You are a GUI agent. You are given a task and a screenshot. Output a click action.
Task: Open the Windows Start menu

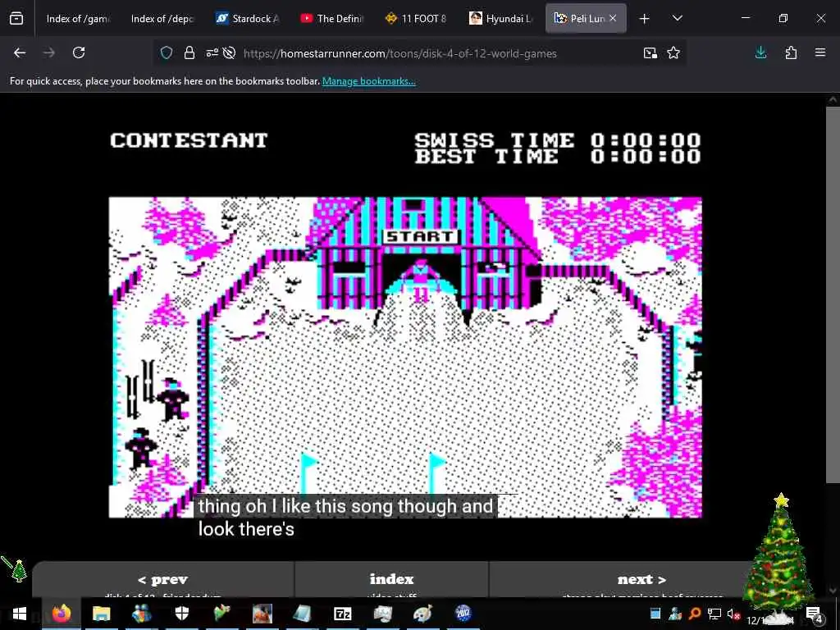coord(20,614)
